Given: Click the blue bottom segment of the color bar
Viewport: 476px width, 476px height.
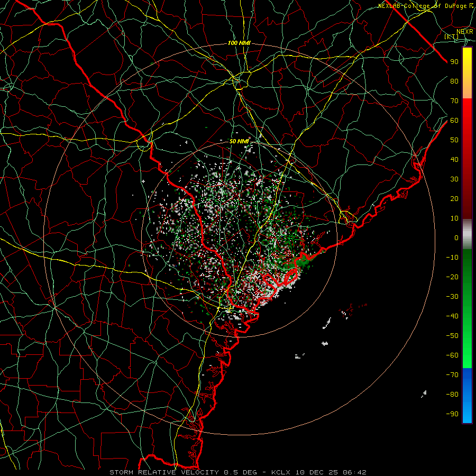Looking at the screenshot, I should (x=467, y=396).
